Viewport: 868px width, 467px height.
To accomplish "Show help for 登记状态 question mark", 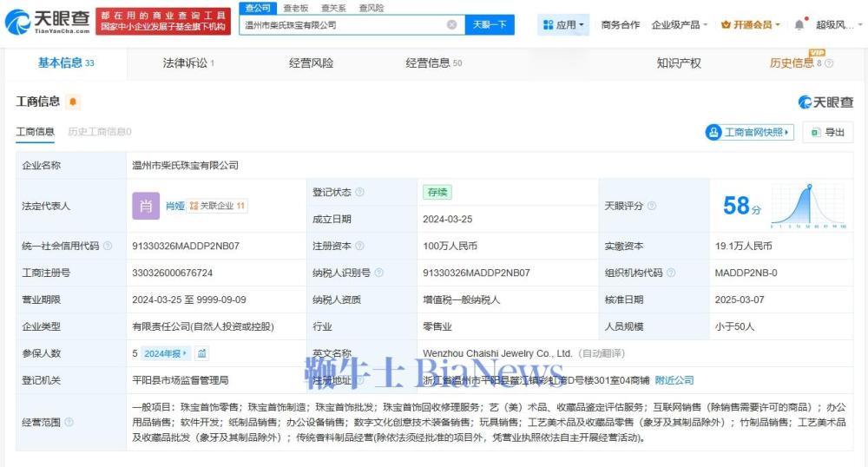I will pyautogui.click(x=360, y=192).
